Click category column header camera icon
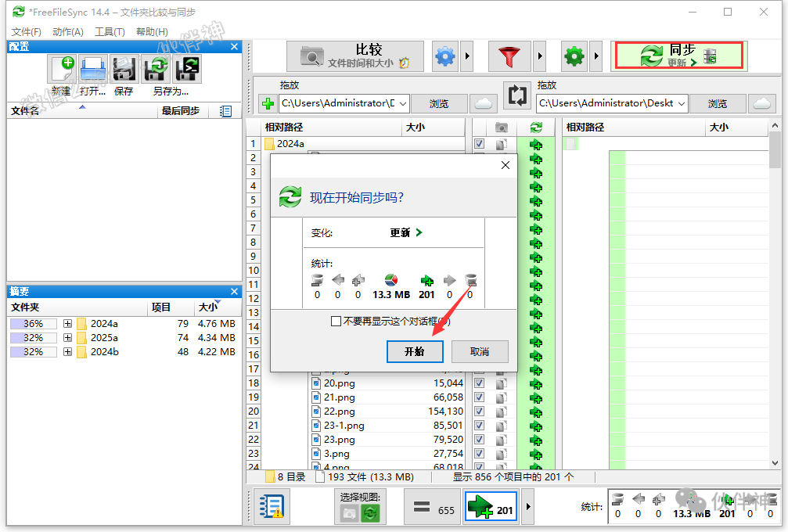This screenshot has height=532, width=788. 501,128
